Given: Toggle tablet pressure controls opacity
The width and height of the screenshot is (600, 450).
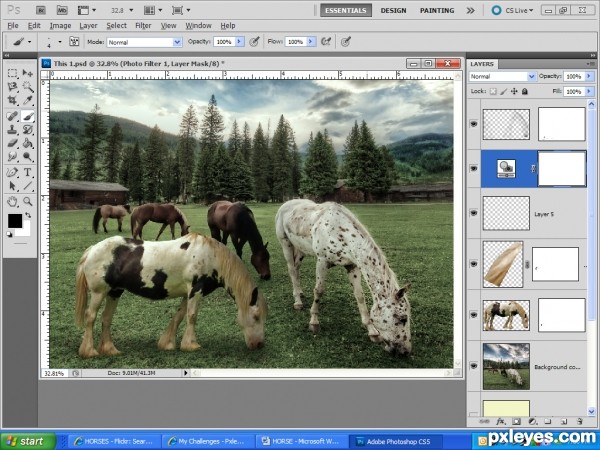Looking at the screenshot, I should click(x=254, y=41).
